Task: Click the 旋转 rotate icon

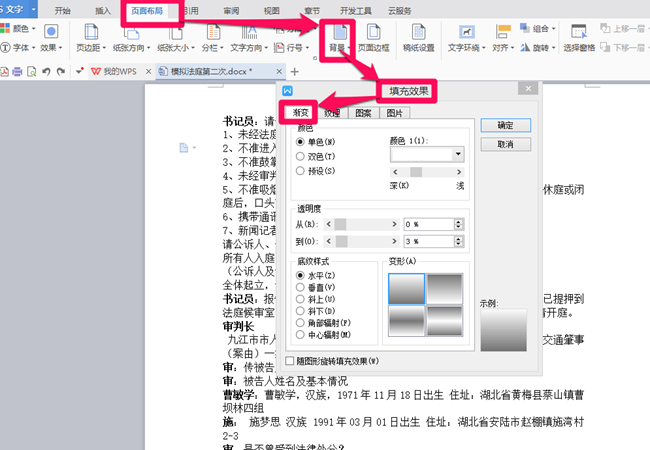Action: click(525, 47)
